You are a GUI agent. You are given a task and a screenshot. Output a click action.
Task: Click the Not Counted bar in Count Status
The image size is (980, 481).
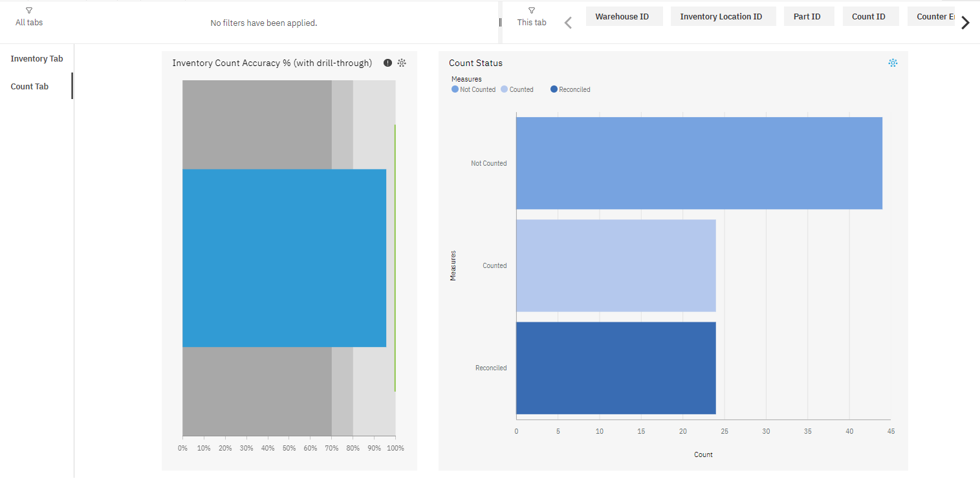point(699,163)
